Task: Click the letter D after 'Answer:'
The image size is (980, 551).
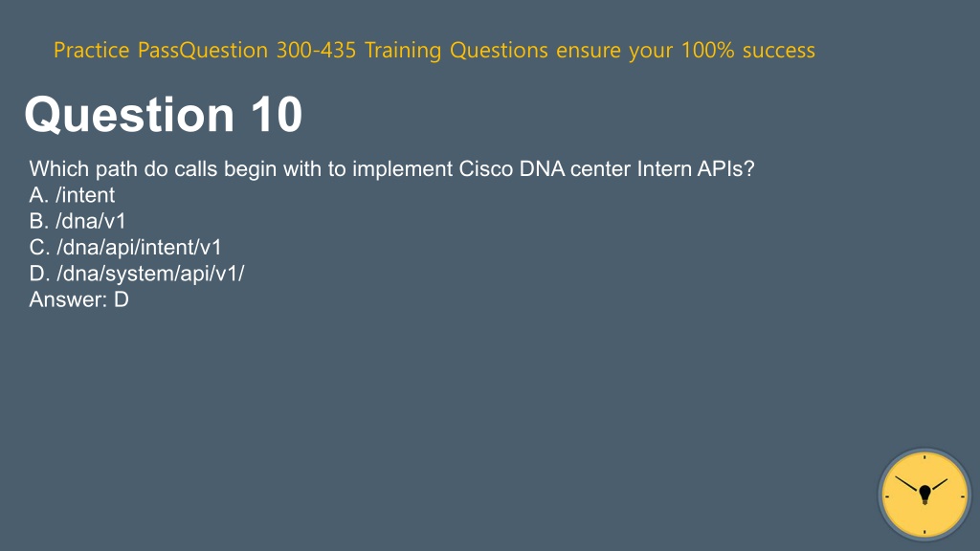Action: click(122, 299)
